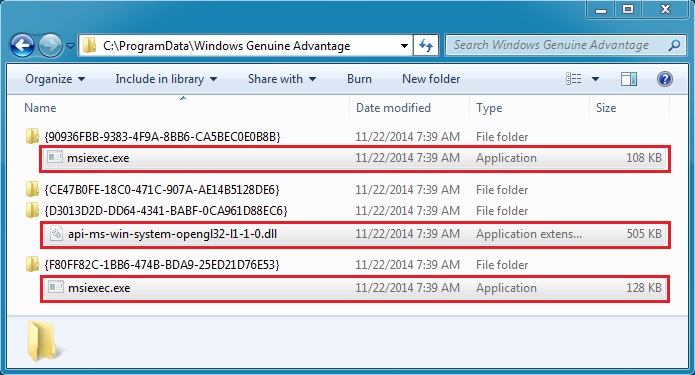Select folder name {90936FBB-9383-4F9A-8BB6-CA5BEC0E0B8B}
The width and height of the screenshot is (695, 375).
(162, 137)
